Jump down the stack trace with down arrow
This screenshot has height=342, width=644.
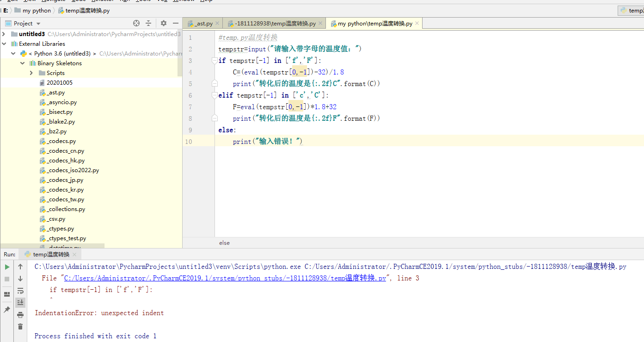(20, 279)
